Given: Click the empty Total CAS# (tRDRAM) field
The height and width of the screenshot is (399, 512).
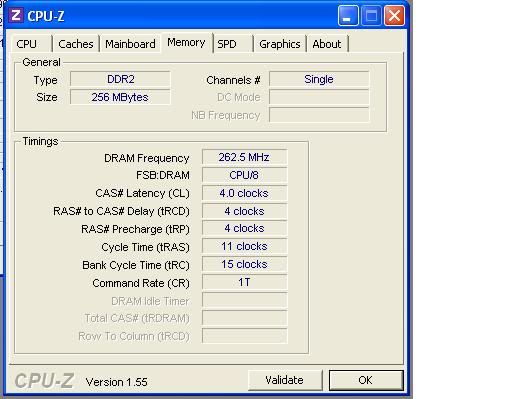Looking at the screenshot, I should pos(244,318).
